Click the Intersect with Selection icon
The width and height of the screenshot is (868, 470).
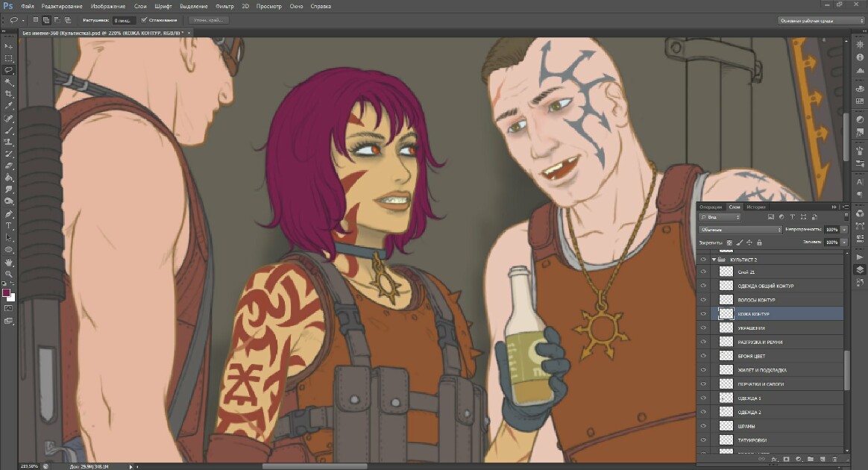pos(68,20)
